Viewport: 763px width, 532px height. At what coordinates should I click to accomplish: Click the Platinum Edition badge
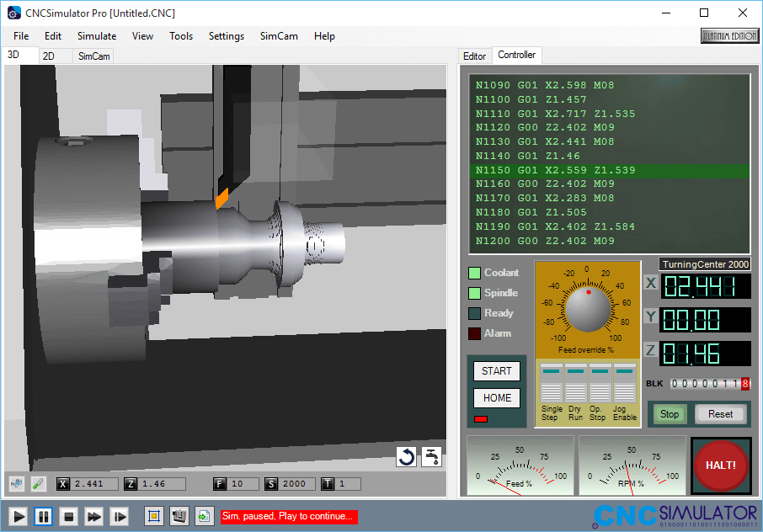coord(729,36)
